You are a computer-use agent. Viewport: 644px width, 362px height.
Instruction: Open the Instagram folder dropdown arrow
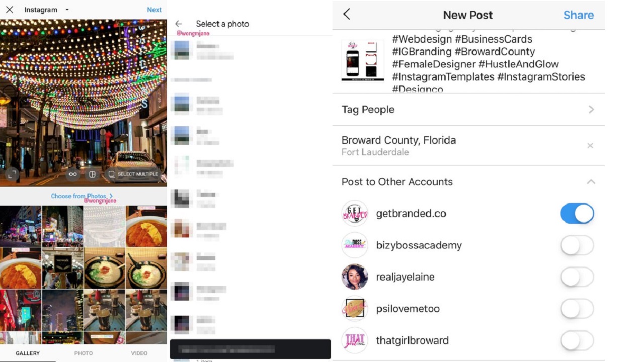(67, 10)
